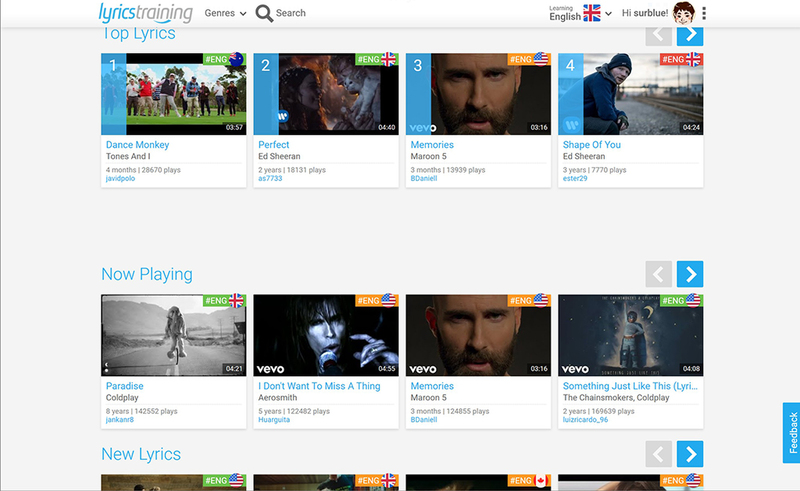The height and width of the screenshot is (491, 800).
Task: Open the LyricsTraining home logo
Action: tap(145, 13)
